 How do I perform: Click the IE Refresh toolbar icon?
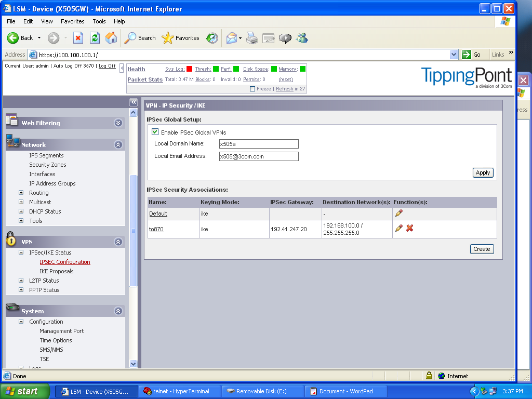[x=95, y=38]
